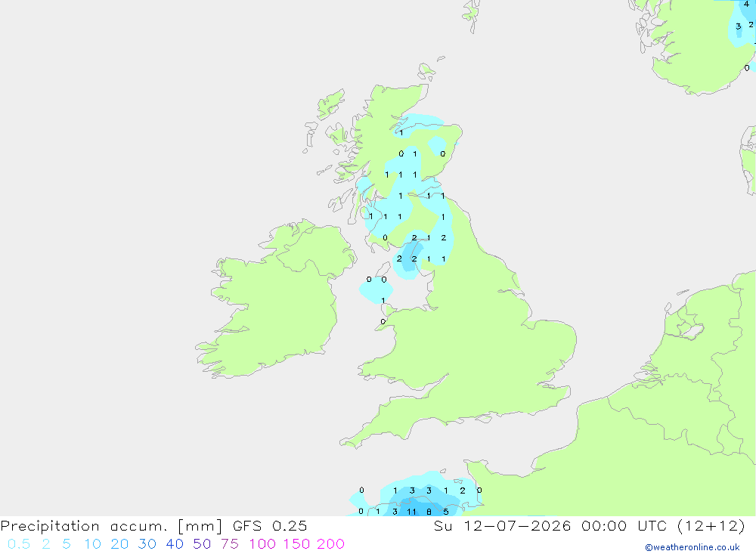Click the '(12+12)' forecast step text
The width and height of the screenshot is (756, 554).
click(x=711, y=526)
